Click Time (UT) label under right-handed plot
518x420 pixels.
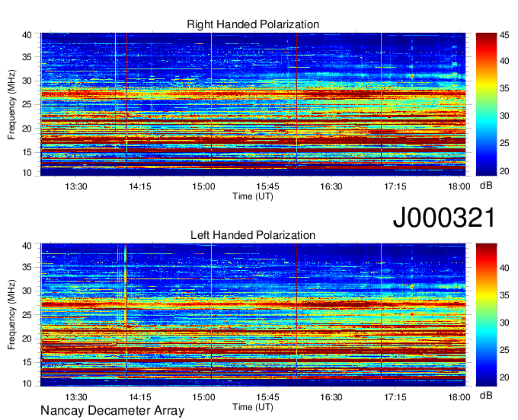pyautogui.click(x=253, y=196)
